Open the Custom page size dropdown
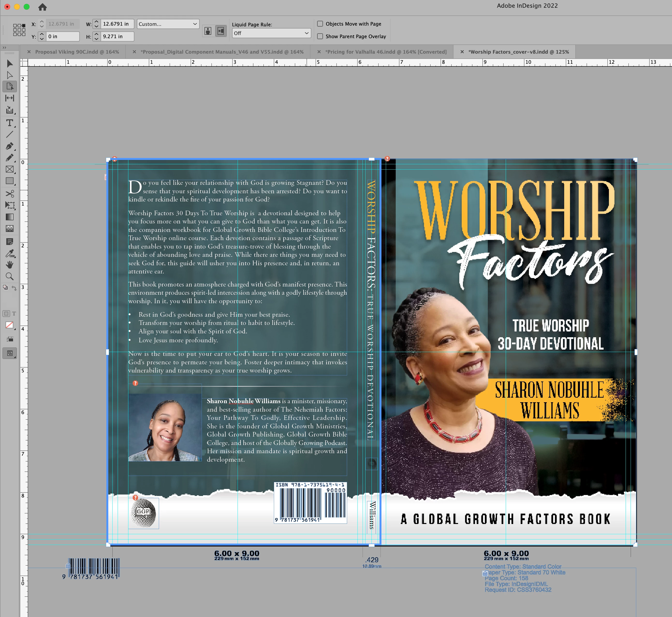This screenshot has height=617, width=672. click(168, 24)
